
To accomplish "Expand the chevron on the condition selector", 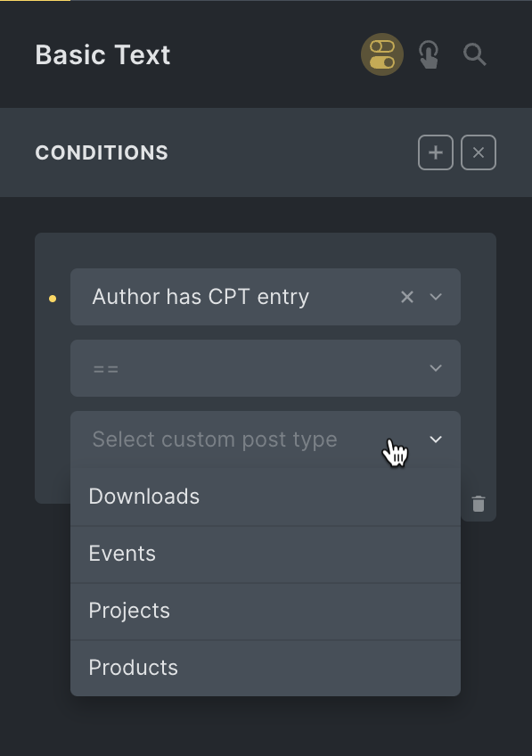I will pos(436,297).
